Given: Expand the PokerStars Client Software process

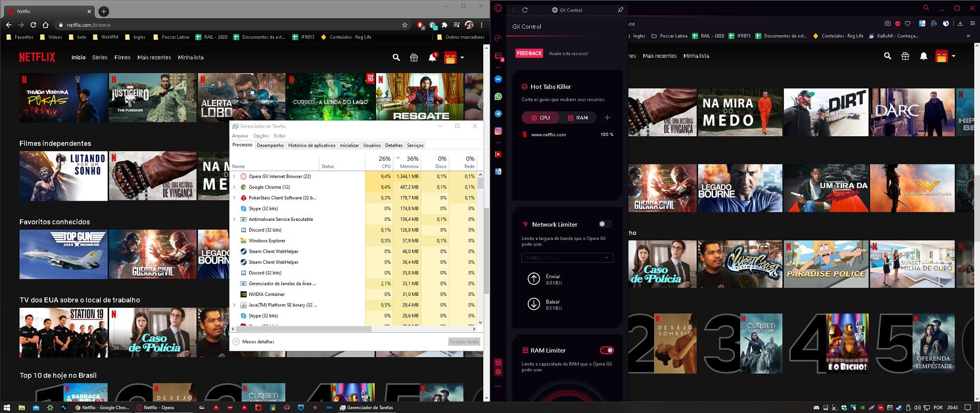Looking at the screenshot, I should pyautogui.click(x=234, y=198).
